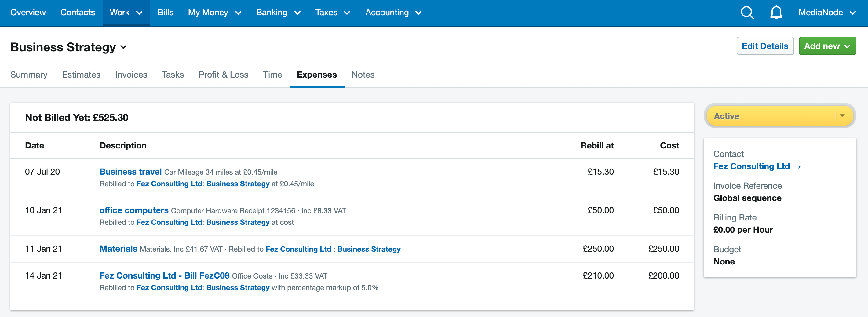Switch to the Invoices tab

click(x=131, y=75)
